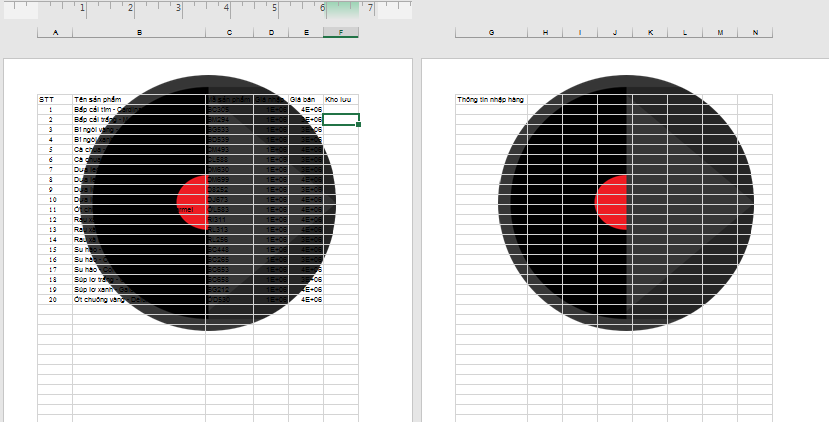Select column I header
The width and height of the screenshot is (829, 422).
point(580,32)
